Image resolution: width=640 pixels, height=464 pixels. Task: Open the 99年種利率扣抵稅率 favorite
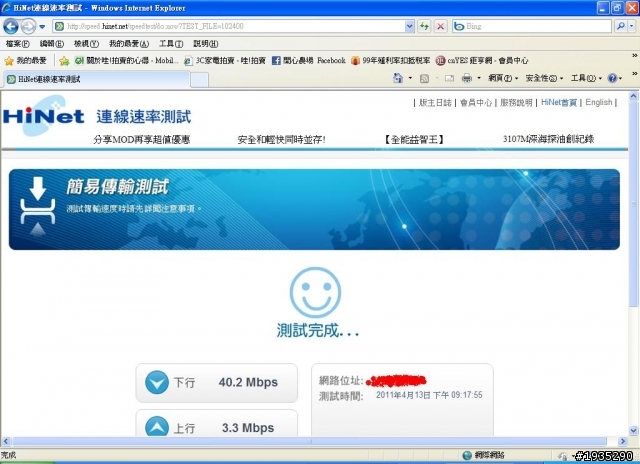(391, 61)
